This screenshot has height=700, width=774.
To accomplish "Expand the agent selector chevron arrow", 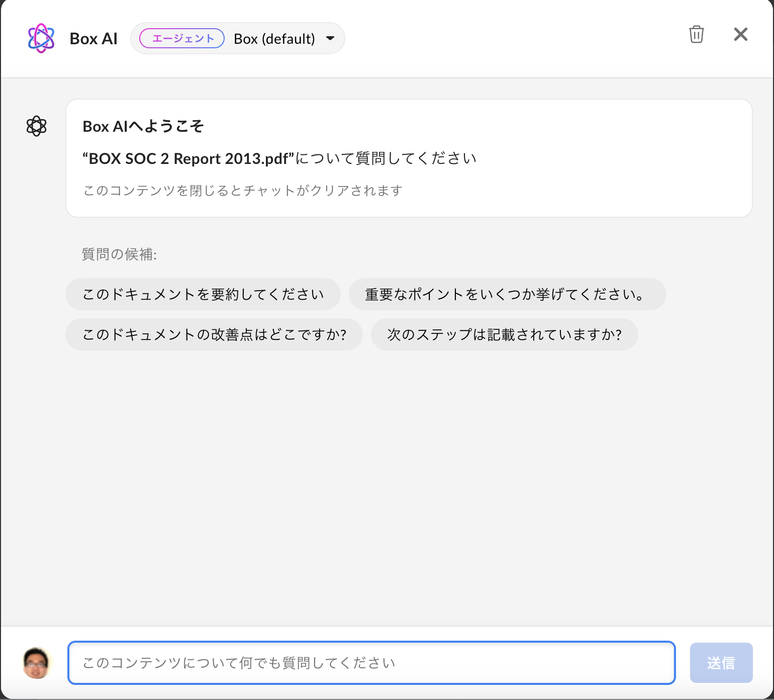I will tap(330, 38).
